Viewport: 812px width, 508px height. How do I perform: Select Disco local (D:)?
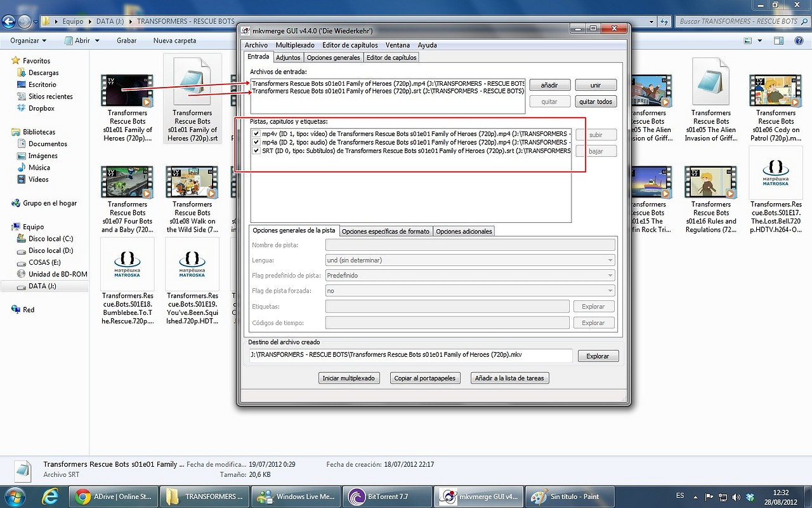point(50,251)
